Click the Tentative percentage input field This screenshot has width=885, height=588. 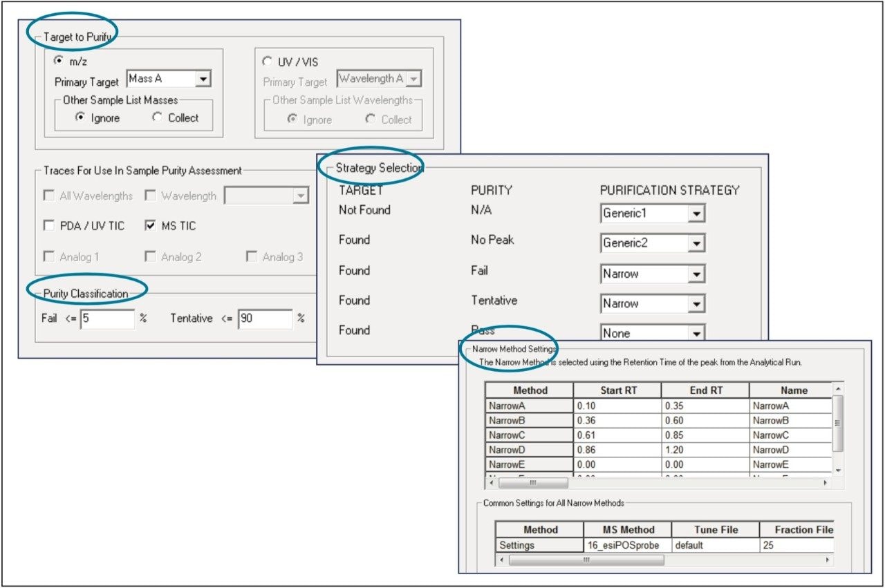click(x=265, y=319)
